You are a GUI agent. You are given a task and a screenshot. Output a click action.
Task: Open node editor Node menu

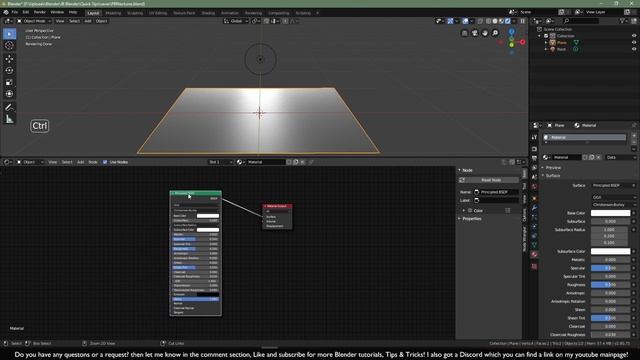pyautogui.click(x=93, y=162)
